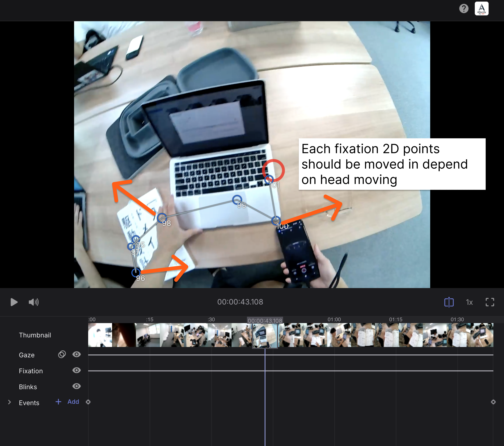Image resolution: width=504 pixels, height=446 pixels.
Task: Select the start diamond event marker
Action: pyautogui.click(x=88, y=402)
